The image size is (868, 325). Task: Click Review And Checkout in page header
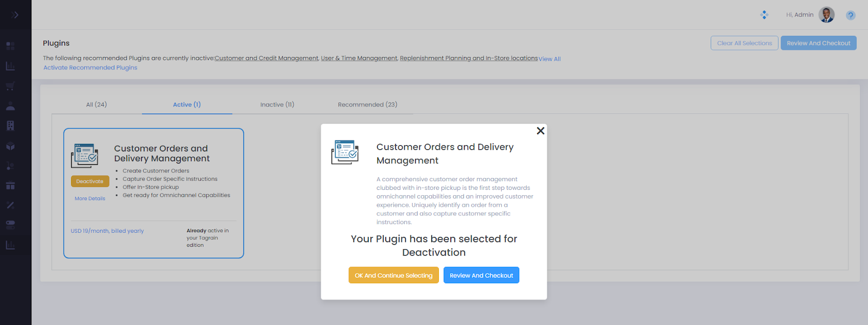pyautogui.click(x=819, y=43)
